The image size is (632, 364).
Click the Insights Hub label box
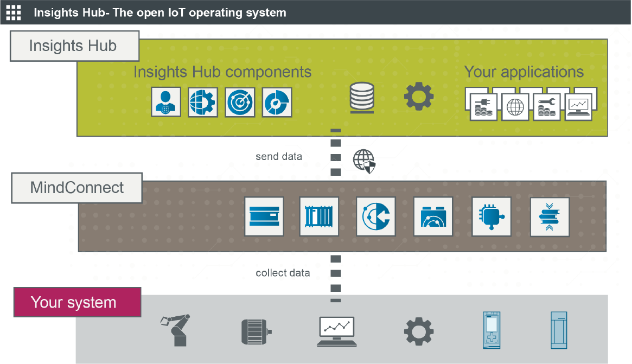[x=74, y=46]
